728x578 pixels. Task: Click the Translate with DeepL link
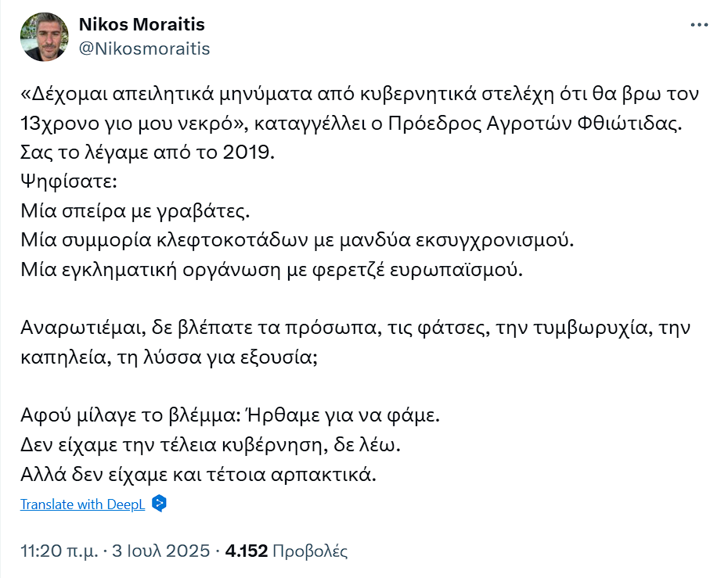pos(83,504)
